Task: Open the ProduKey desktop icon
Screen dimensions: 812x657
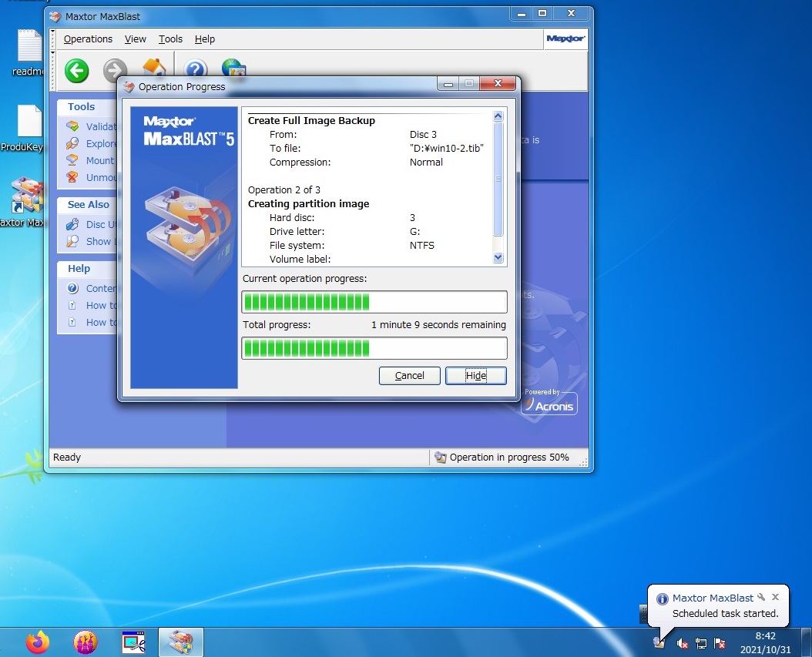Action: click(x=24, y=129)
